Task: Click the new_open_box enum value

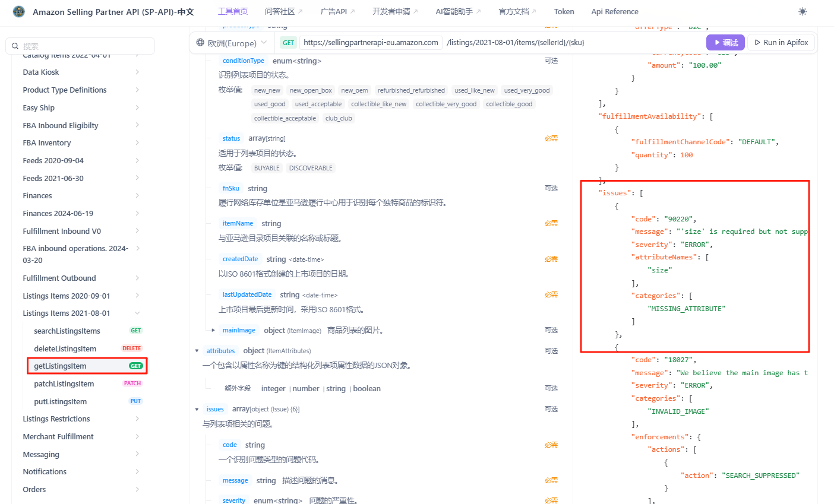Action: click(311, 90)
